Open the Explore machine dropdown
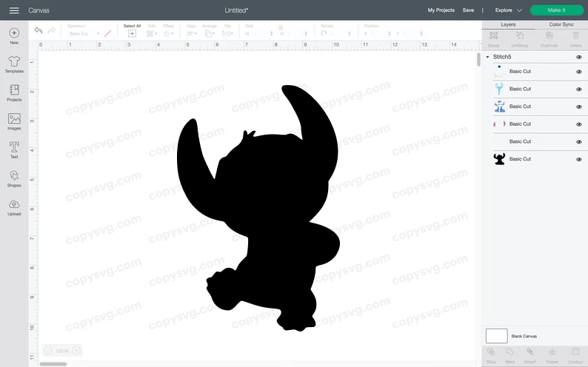 click(x=509, y=10)
